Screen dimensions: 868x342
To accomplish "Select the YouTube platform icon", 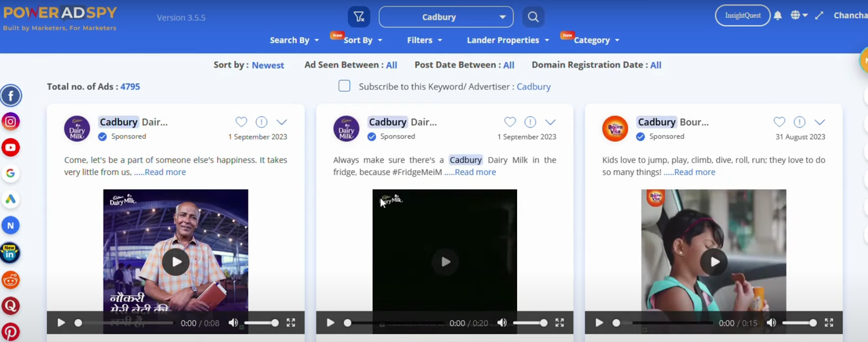I will pos(11,148).
